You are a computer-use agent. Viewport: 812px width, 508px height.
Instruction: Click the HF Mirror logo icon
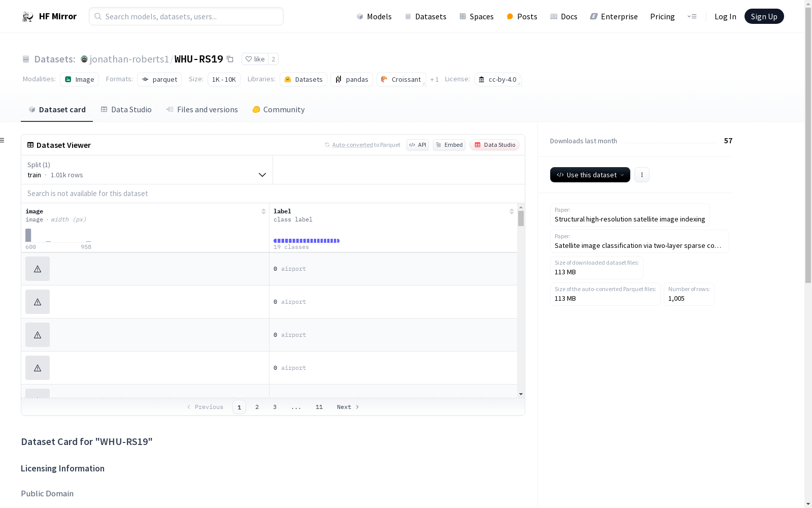click(x=28, y=17)
